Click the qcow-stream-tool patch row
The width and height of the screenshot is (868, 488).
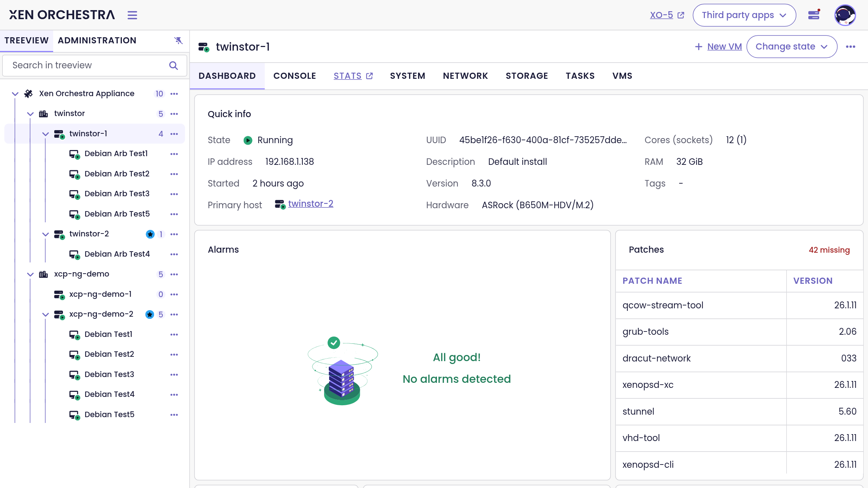[739, 305]
